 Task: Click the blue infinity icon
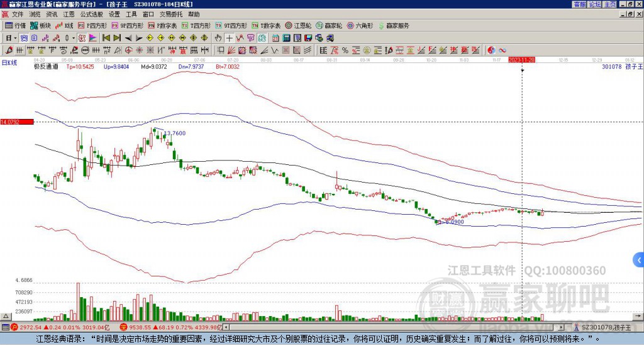click(502, 50)
